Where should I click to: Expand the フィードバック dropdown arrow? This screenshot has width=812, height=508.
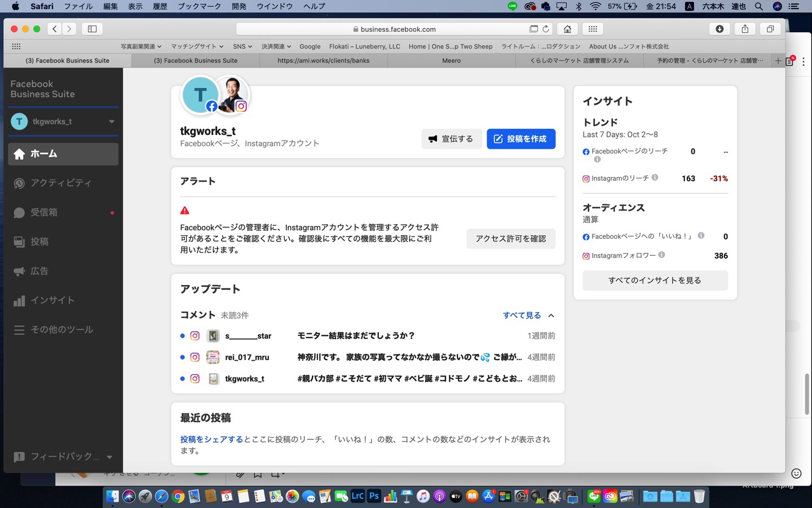coord(109,457)
